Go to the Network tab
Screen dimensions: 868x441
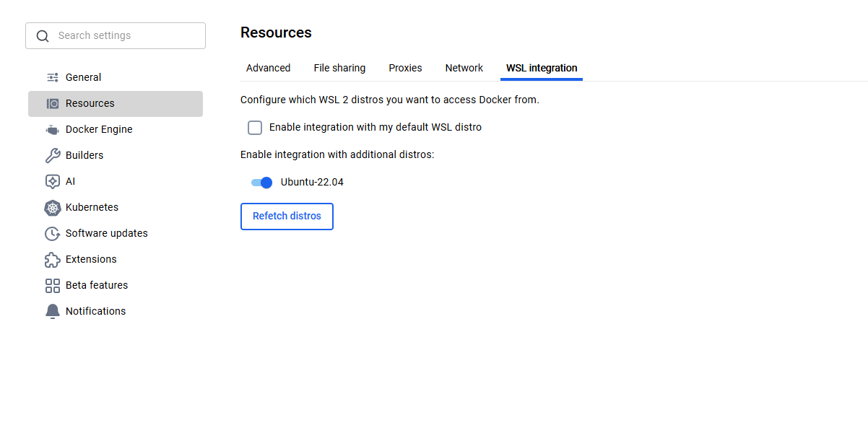pyautogui.click(x=464, y=68)
